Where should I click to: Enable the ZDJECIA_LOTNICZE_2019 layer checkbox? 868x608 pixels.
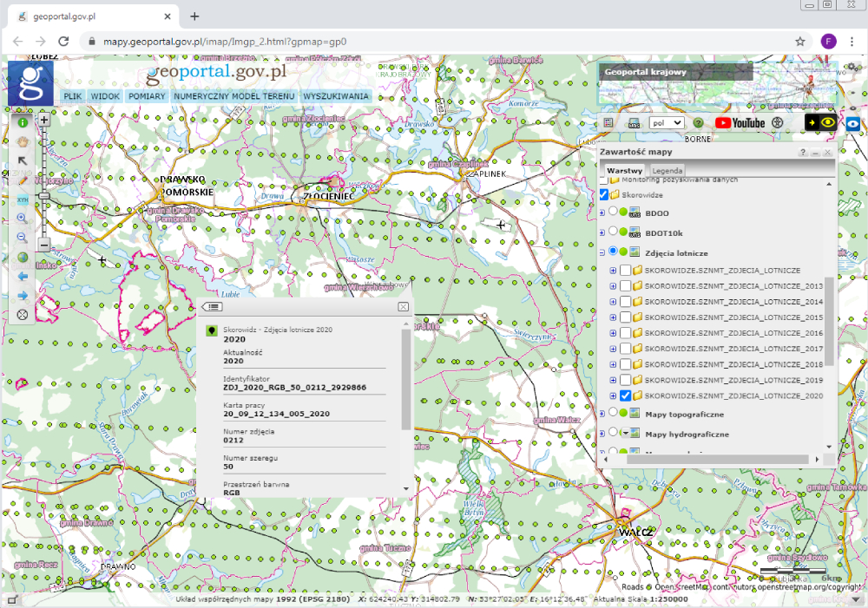pyautogui.click(x=626, y=380)
